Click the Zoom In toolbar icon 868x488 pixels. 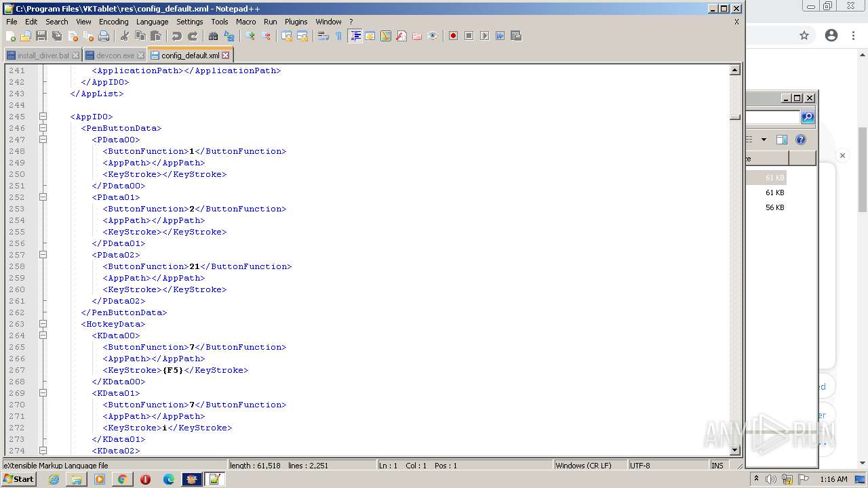pyautogui.click(x=250, y=36)
